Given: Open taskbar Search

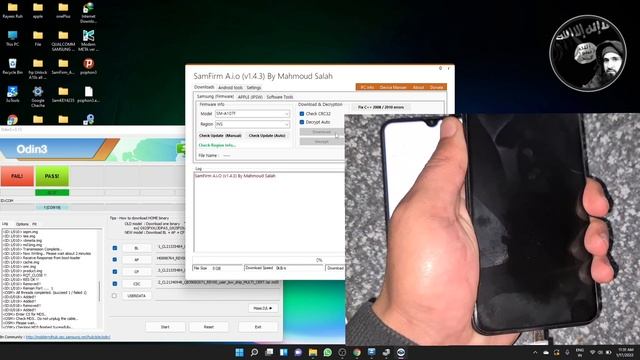Looking at the screenshot, I should click(x=254, y=352).
